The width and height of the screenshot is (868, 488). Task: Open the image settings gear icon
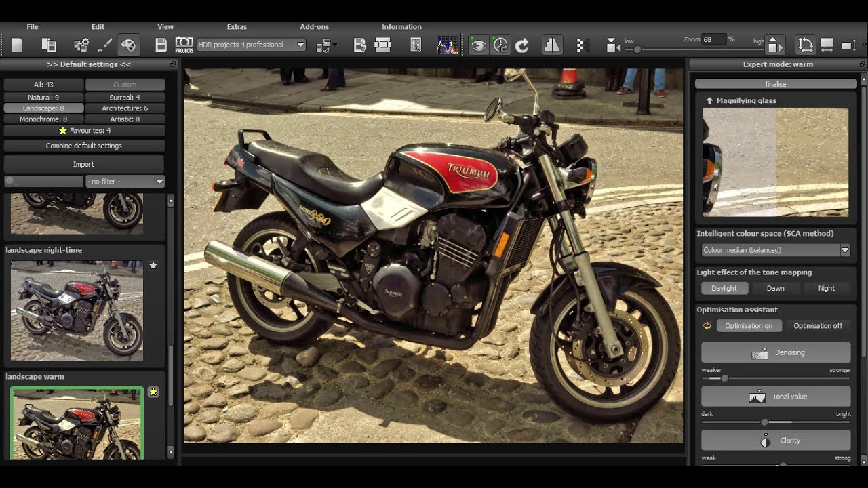81,45
